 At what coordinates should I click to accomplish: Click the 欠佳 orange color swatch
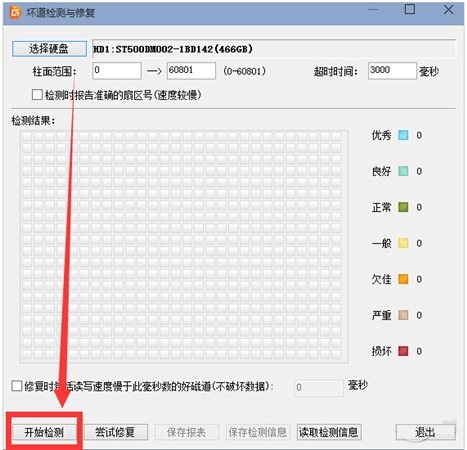[x=403, y=279]
